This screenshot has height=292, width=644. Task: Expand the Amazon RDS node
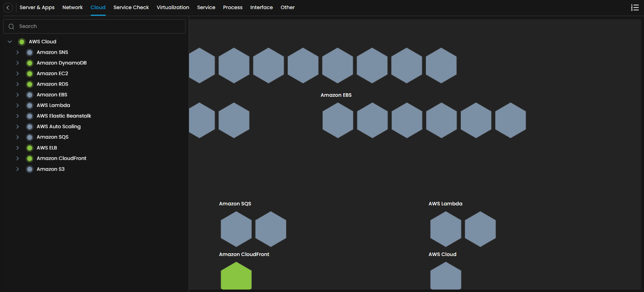point(17,84)
